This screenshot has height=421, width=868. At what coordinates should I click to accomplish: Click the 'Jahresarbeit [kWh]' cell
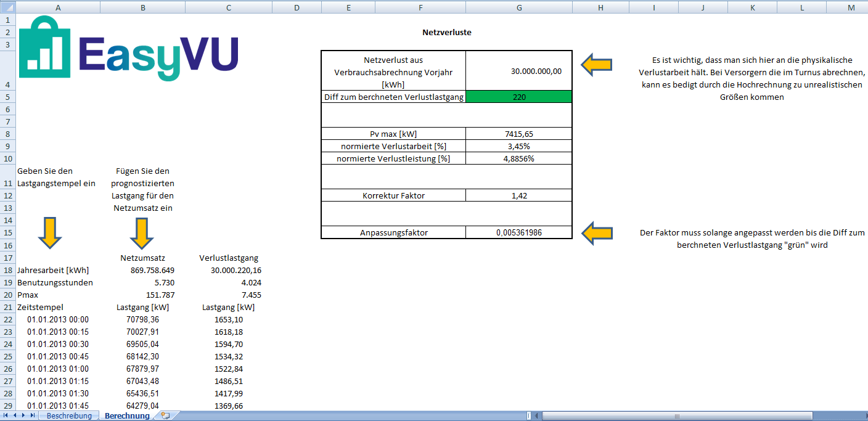coord(58,270)
